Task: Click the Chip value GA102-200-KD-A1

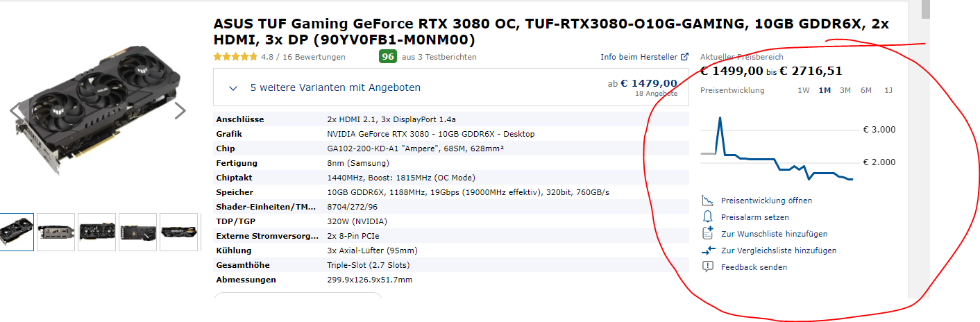Action: 416,149
